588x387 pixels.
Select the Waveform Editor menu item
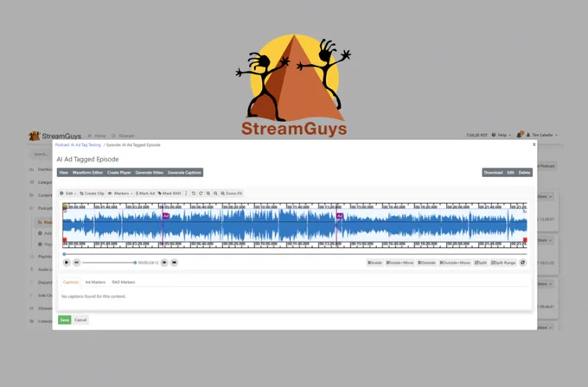(87, 172)
